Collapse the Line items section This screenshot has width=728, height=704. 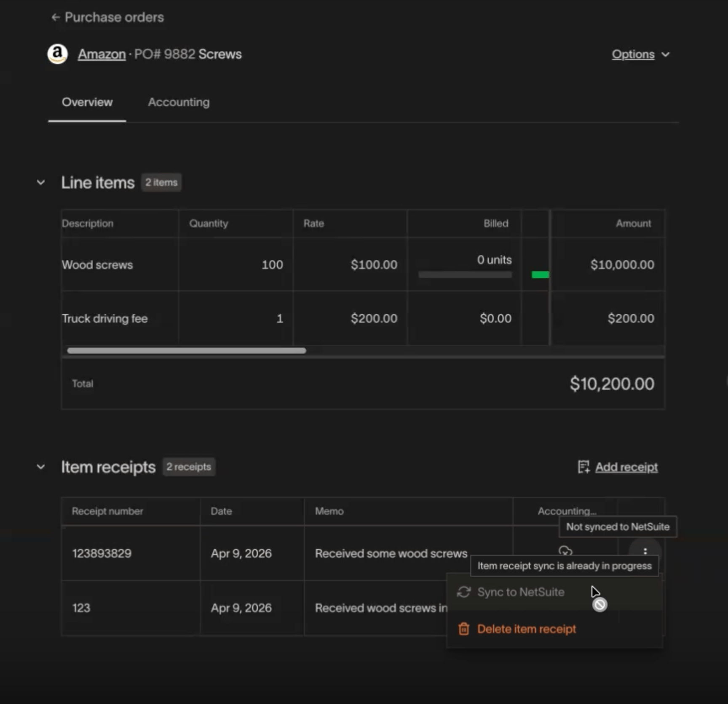tap(41, 182)
